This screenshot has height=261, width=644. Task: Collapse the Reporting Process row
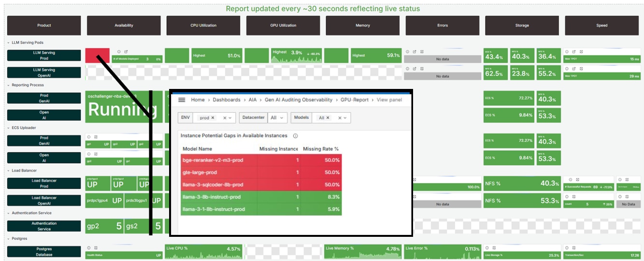tap(9, 85)
